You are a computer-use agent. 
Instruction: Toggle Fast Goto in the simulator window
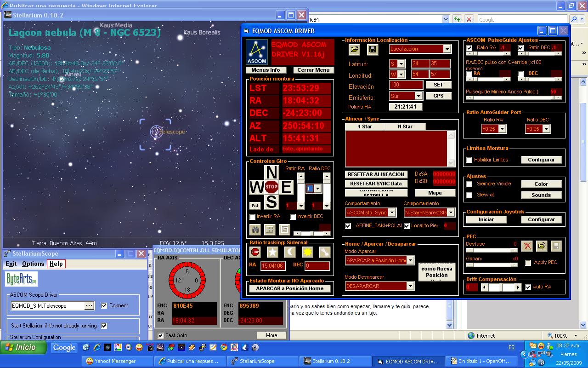click(160, 335)
